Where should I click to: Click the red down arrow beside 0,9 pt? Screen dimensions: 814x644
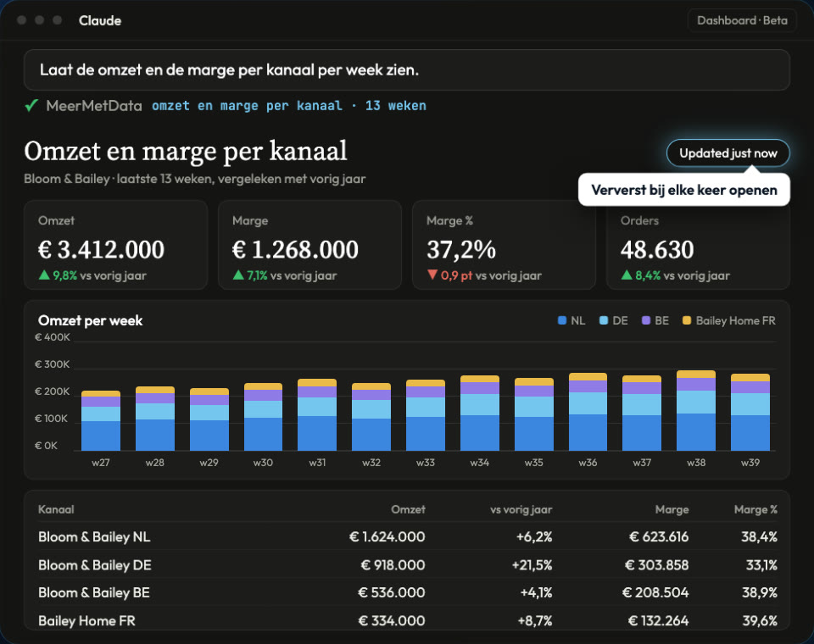[x=432, y=275]
